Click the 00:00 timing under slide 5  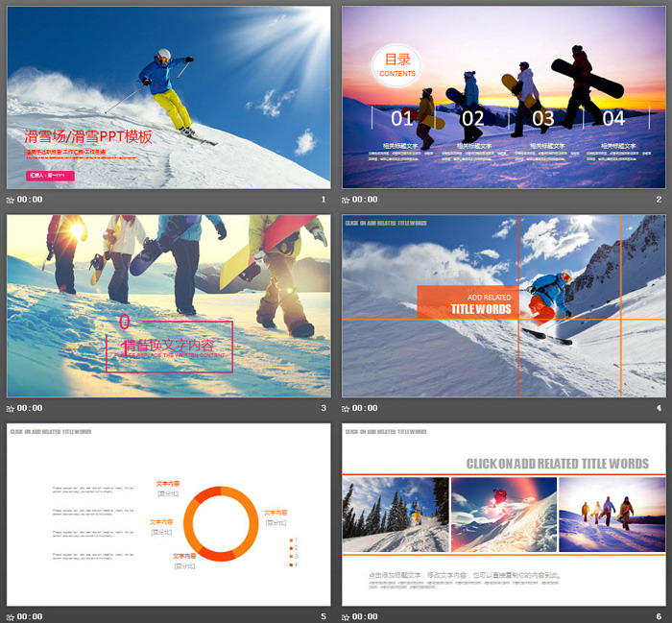coord(30,617)
